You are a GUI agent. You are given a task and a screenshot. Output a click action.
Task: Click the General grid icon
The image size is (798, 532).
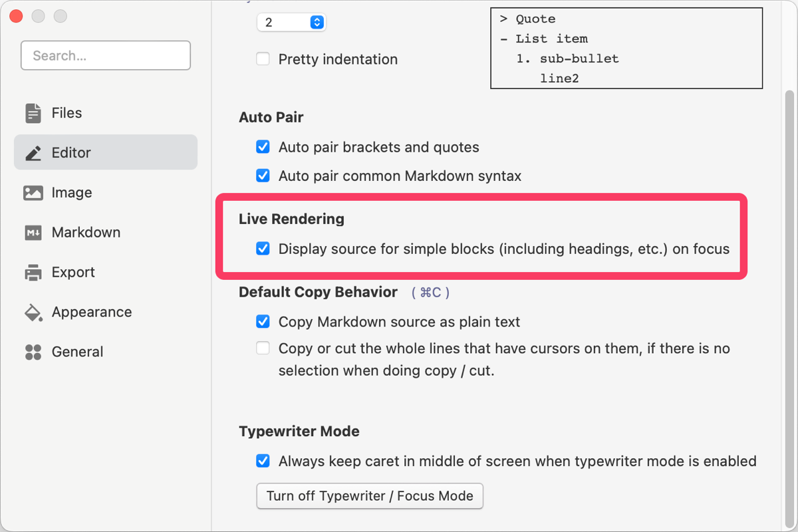coord(33,352)
